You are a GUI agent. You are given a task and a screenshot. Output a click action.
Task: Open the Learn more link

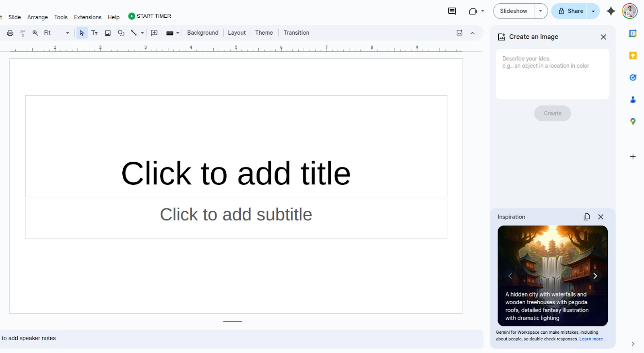pyautogui.click(x=591, y=339)
